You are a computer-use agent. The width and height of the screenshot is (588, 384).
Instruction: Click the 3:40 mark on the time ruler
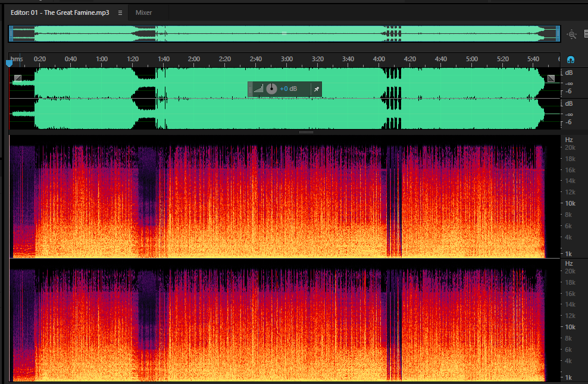point(348,59)
